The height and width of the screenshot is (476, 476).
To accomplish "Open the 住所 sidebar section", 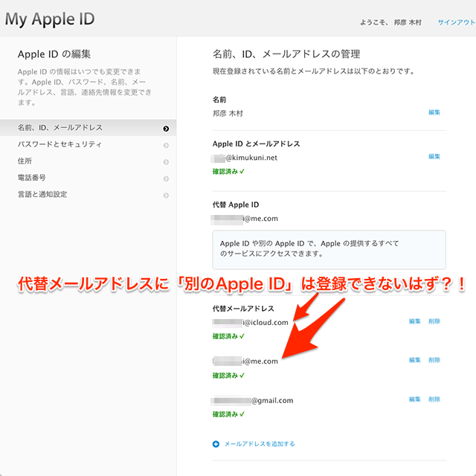I will click(88, 161).
